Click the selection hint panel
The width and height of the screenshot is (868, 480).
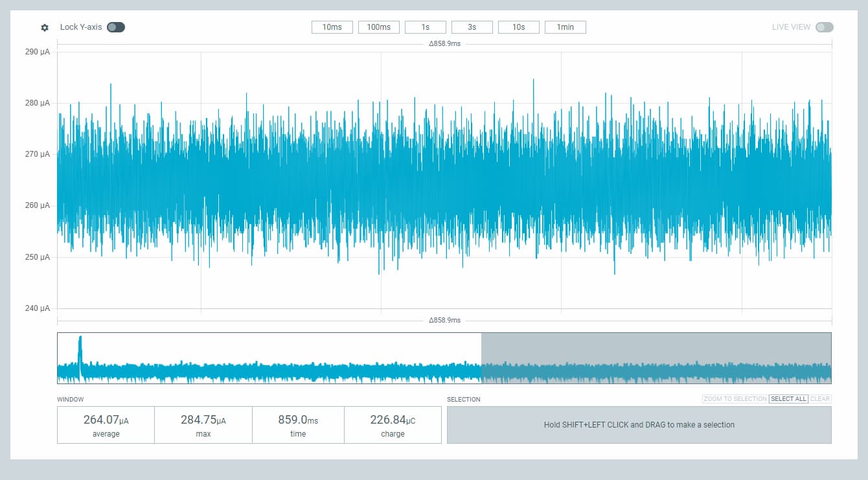(x=639, y=425)
